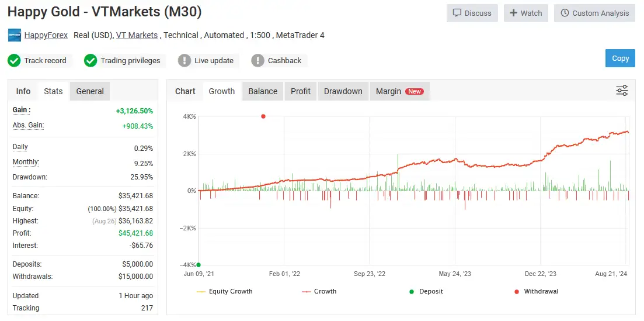644x321 pixels.
Task: Open the Margin tab marked New
Action: click(399, 91)
